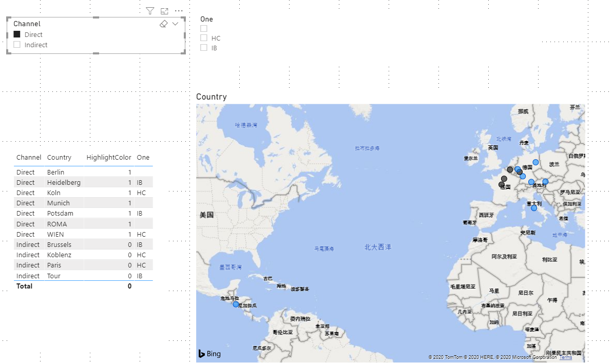Select the ROMA cell in the table
Viewport: 613px width, 364px height.
(57, 224)
